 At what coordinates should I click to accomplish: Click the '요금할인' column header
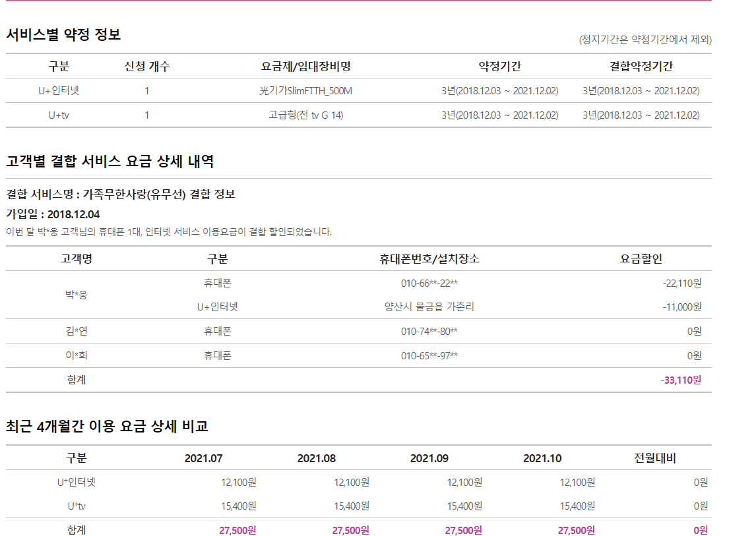point(641,259)
